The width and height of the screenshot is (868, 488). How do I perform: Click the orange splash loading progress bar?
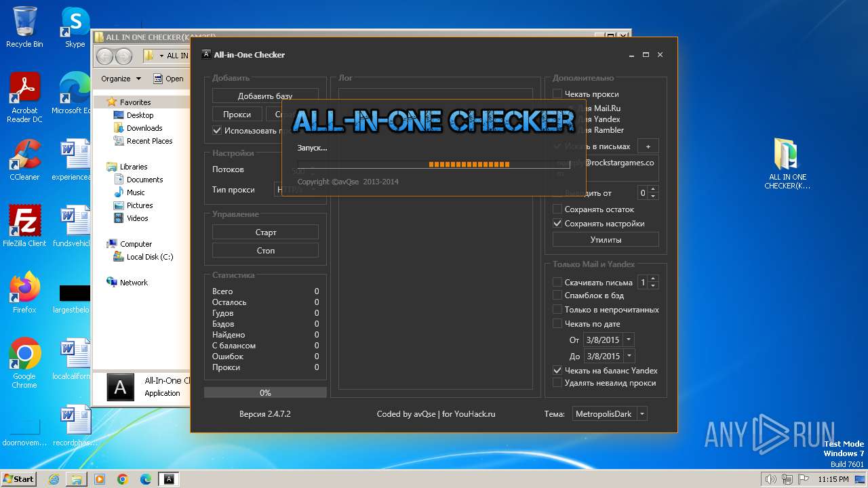tap(433, 165)
